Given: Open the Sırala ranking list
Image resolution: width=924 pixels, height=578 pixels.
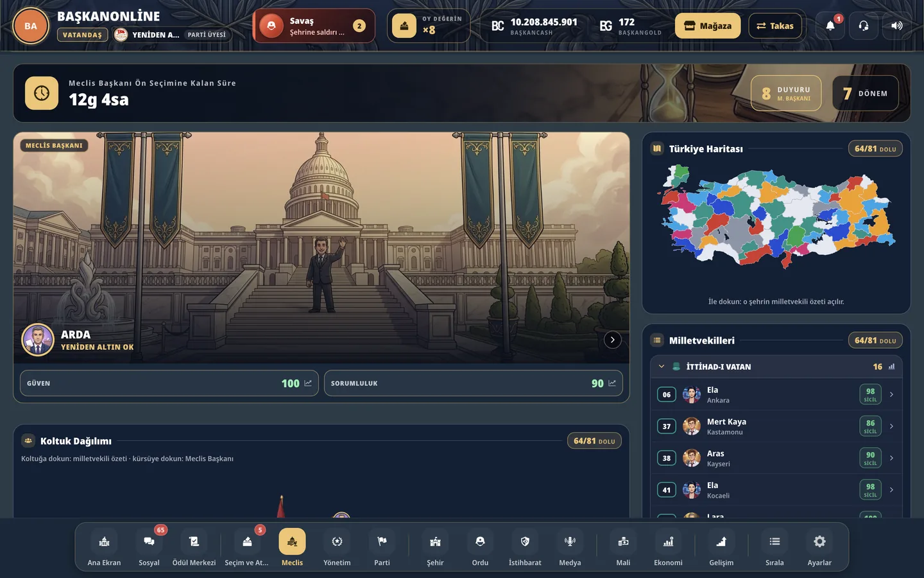Looking at the screenshot, I should tap(774, 548).
